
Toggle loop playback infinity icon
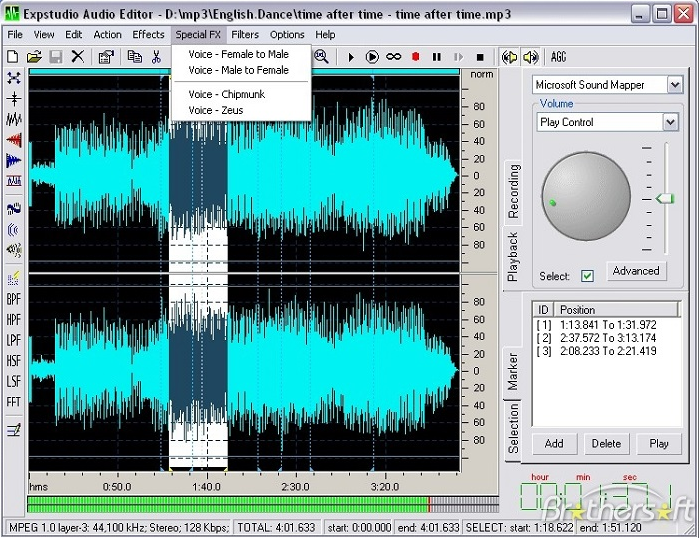coord(393,57)
